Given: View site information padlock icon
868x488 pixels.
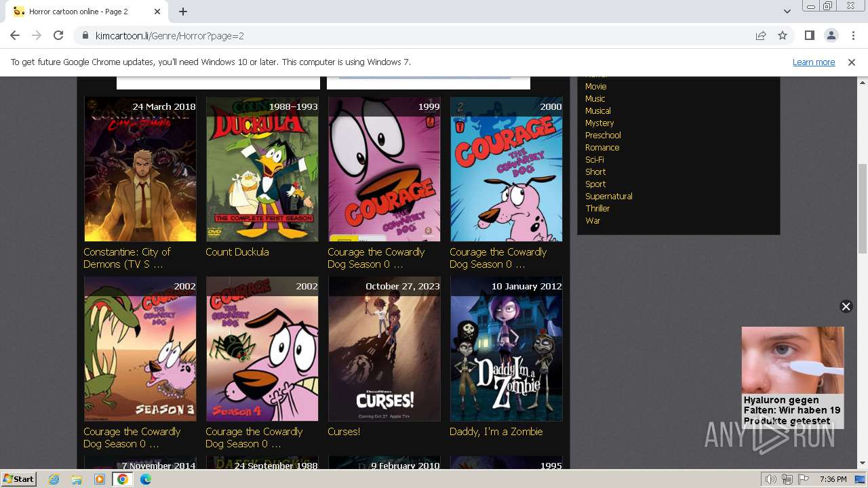Looking at the screenshot, I should pyautogui.click(x=85, y=35).
